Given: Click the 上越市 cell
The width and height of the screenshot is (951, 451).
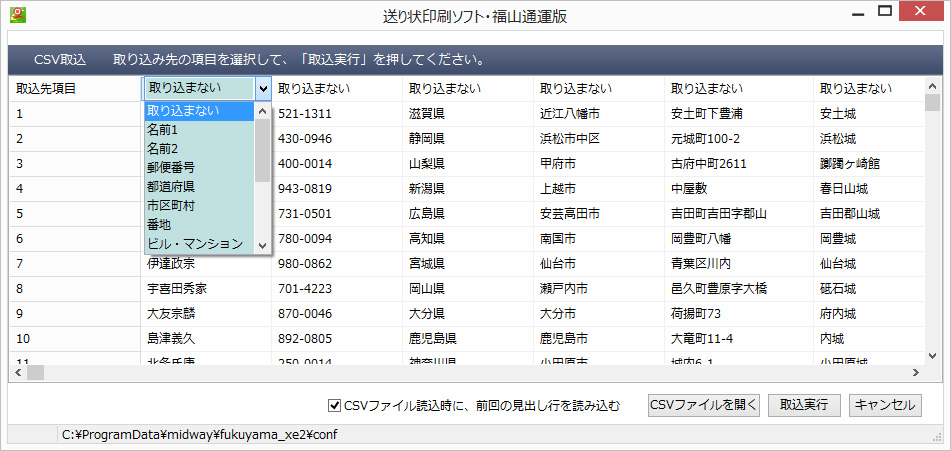Looking at the screenshot, I should coord(599,189).
